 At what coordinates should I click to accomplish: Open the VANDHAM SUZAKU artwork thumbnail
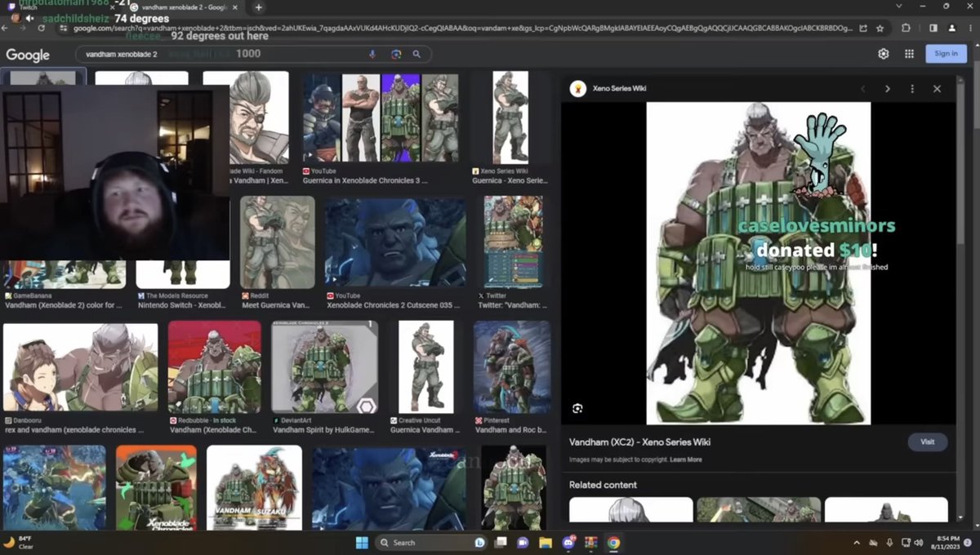254,486
